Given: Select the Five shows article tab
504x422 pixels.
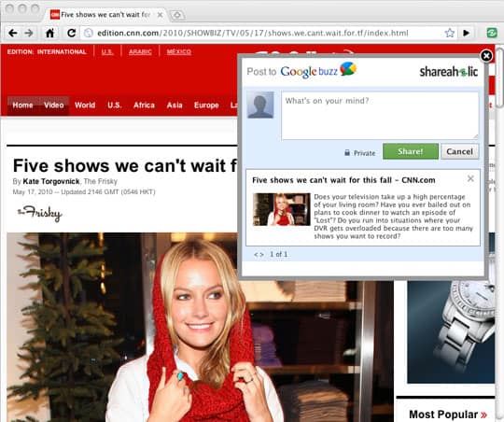Looking at the screenshot, I should pos(105,15).
